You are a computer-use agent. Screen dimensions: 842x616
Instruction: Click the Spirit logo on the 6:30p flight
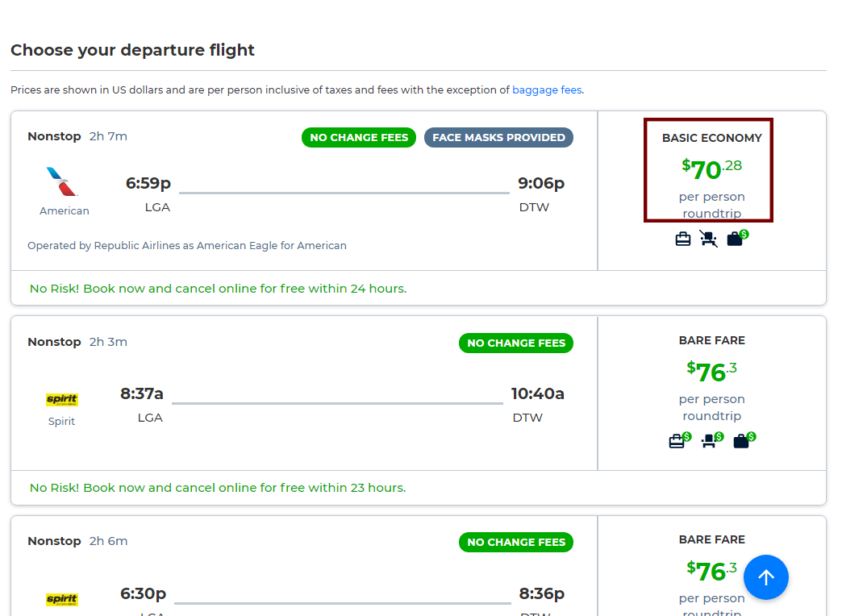[62, 599]
